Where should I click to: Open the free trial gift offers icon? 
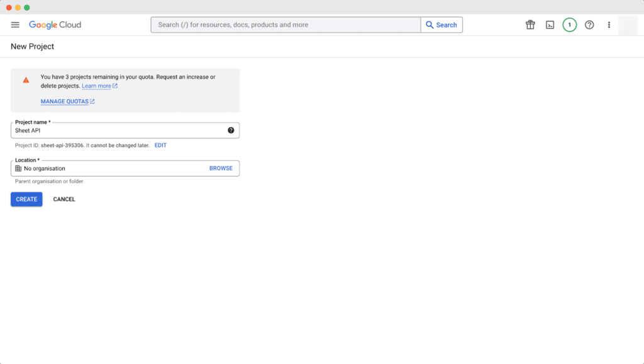[530, 25]
